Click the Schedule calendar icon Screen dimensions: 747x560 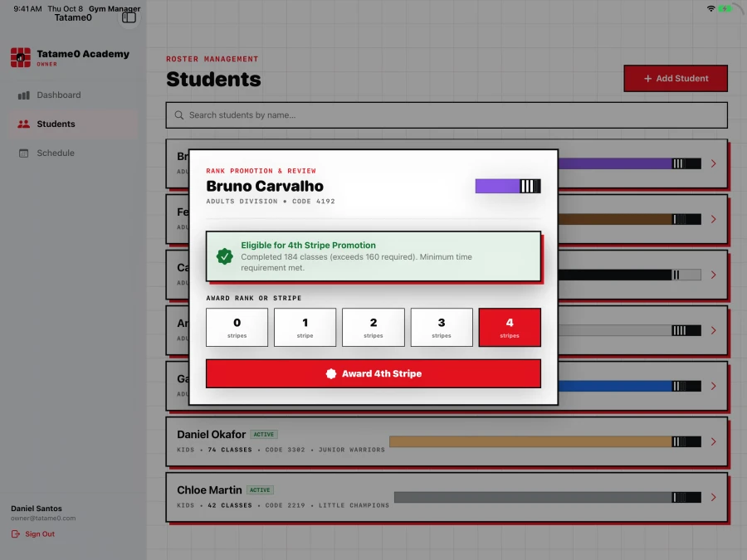pos(24,153)
